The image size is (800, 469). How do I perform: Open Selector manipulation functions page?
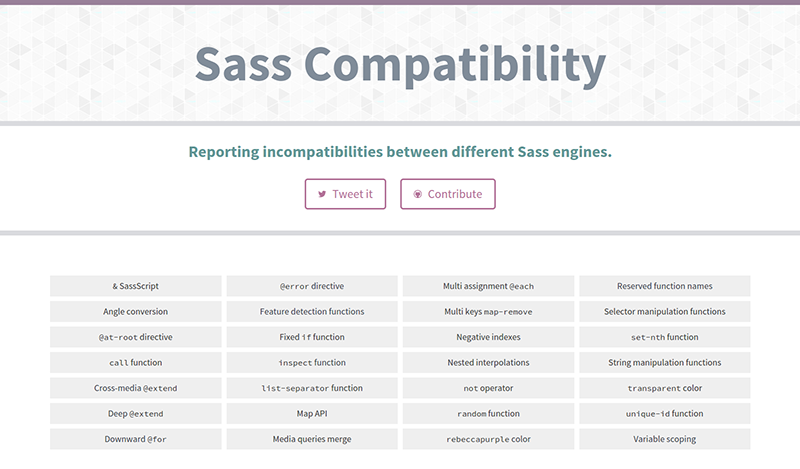(x=665, y=312)
